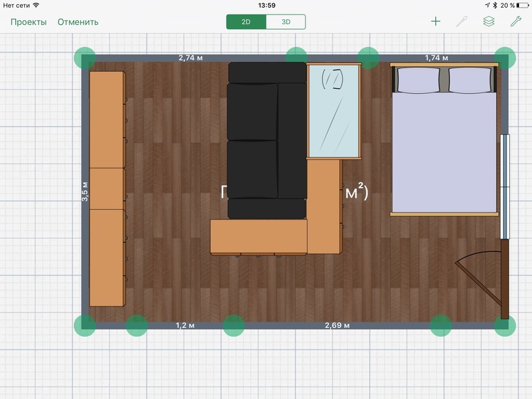Tap the 2,74 м wall dimension label
This screenshot has height=399, width=532.
click(x=191, y=58)
